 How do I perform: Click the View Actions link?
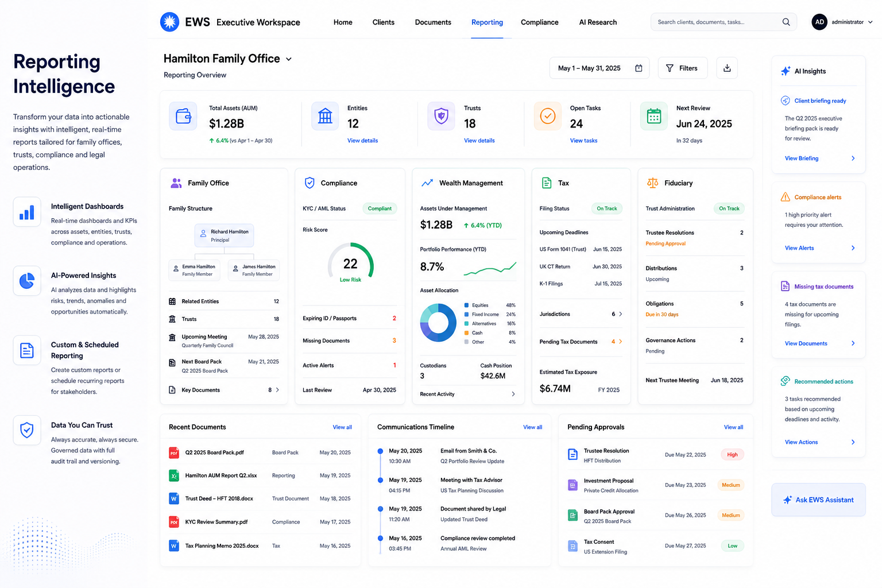tap(801, 442)
